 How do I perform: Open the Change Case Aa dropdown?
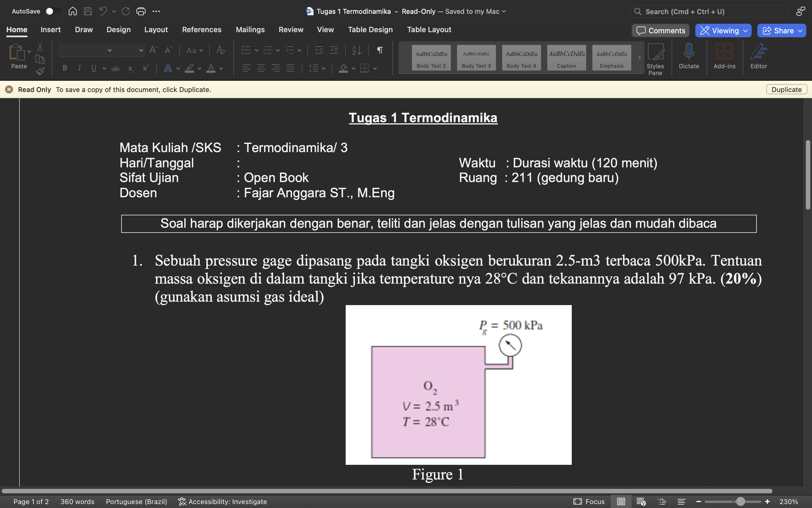pos(195,51)
